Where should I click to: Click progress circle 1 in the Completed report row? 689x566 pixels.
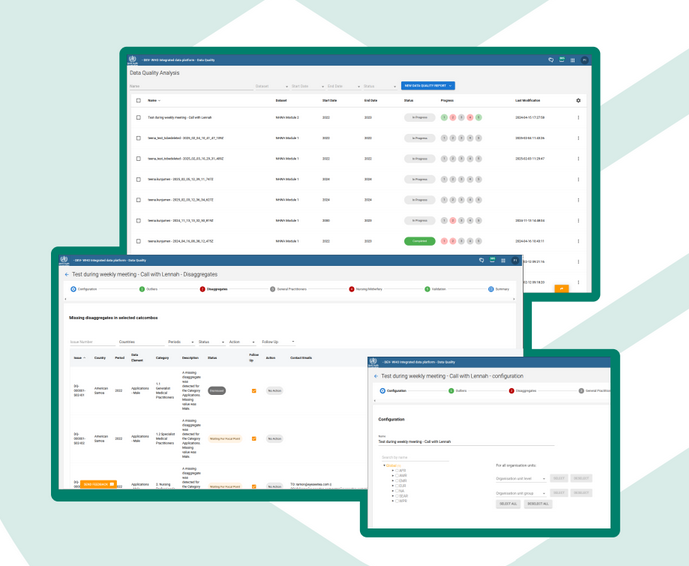(x=444, y=241)
